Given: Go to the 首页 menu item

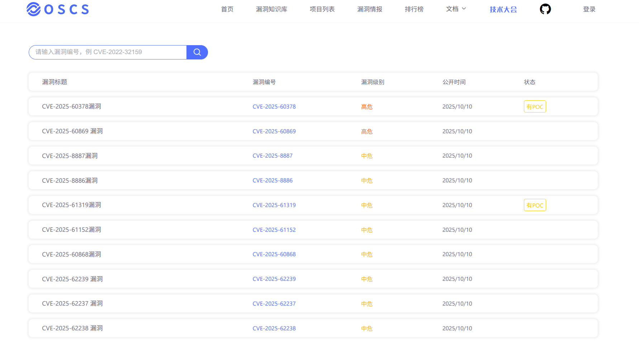Looking at the screenshot, I should [x=227, y=9].
